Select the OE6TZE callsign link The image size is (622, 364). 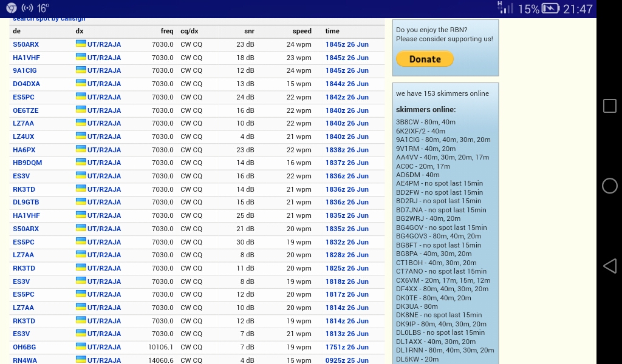pyautogui.click(x=26, y=110)
